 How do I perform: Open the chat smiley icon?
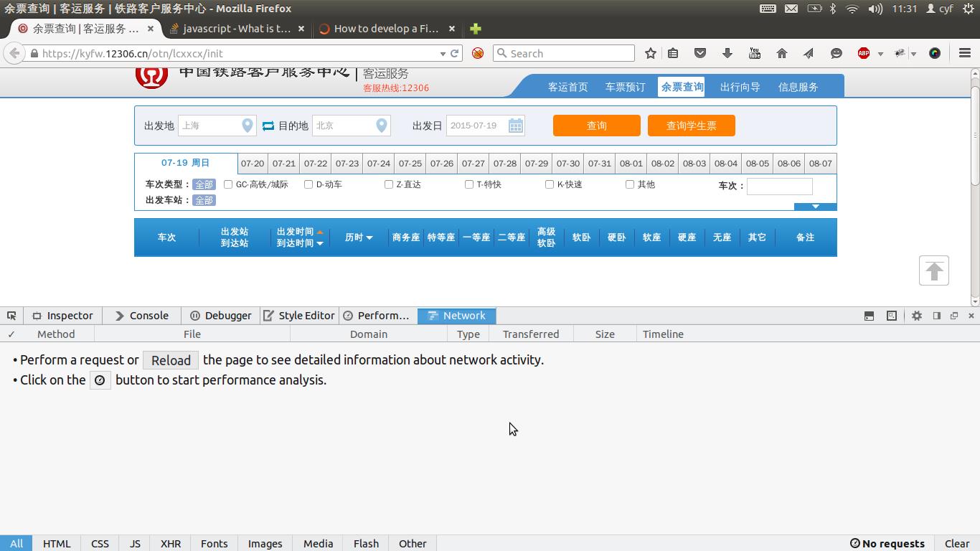point(836,53)
